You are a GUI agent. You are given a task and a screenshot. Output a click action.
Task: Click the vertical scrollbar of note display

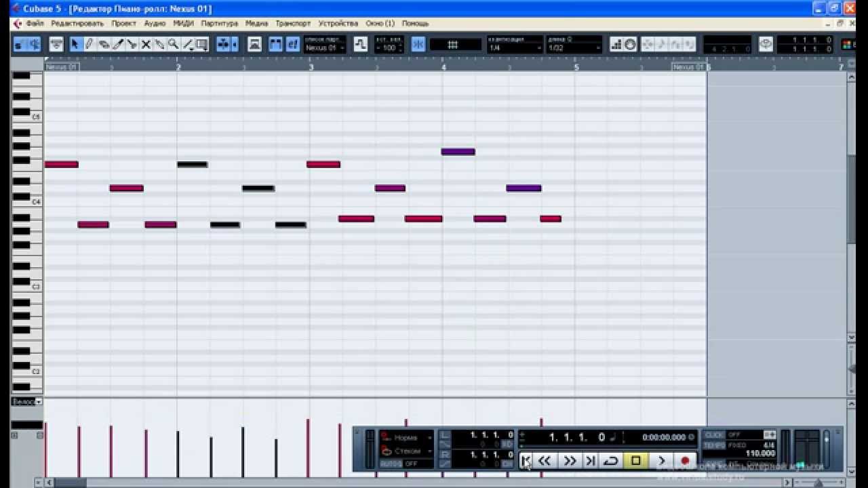[x=852, y=200]
